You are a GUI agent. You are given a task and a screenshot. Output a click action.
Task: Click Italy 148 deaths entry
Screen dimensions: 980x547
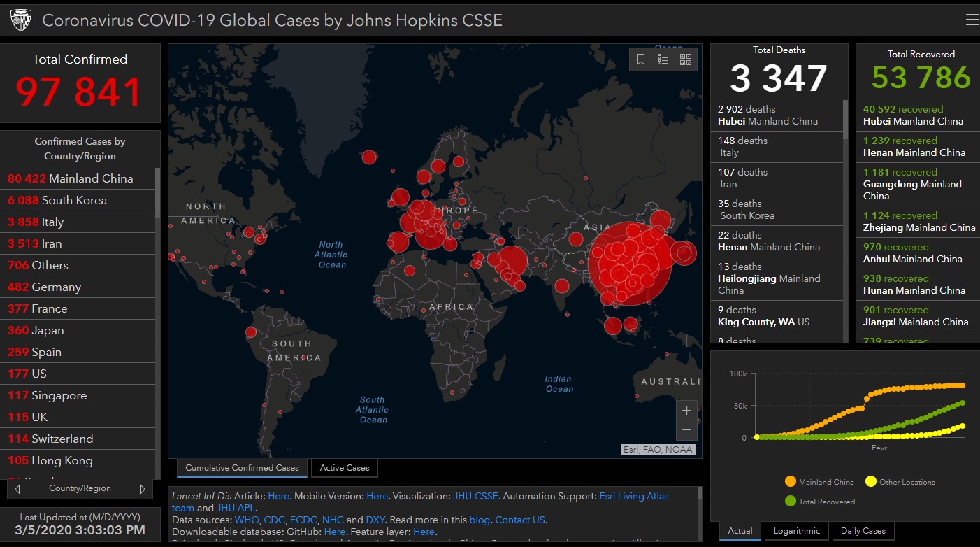point(777,147)
